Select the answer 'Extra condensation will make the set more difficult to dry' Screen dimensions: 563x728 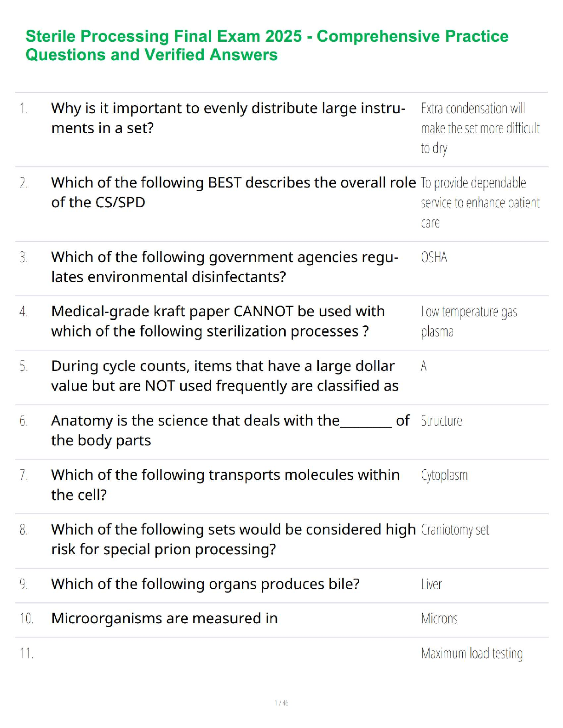click(480, 128)
